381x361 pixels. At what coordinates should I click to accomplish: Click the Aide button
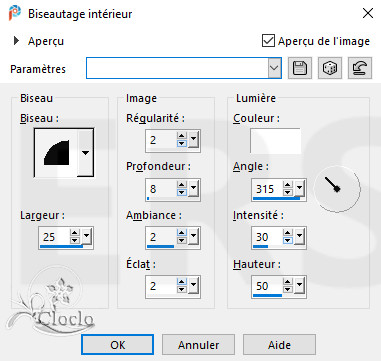(279, 345)
